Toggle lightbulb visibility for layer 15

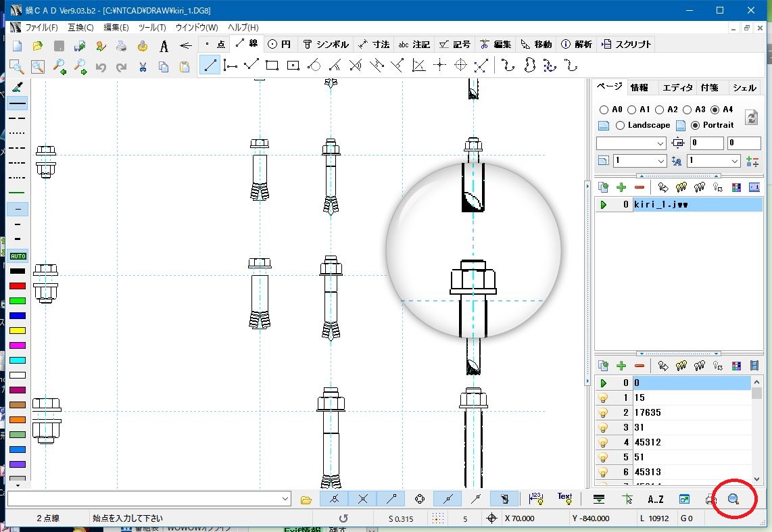coord(602,397)
